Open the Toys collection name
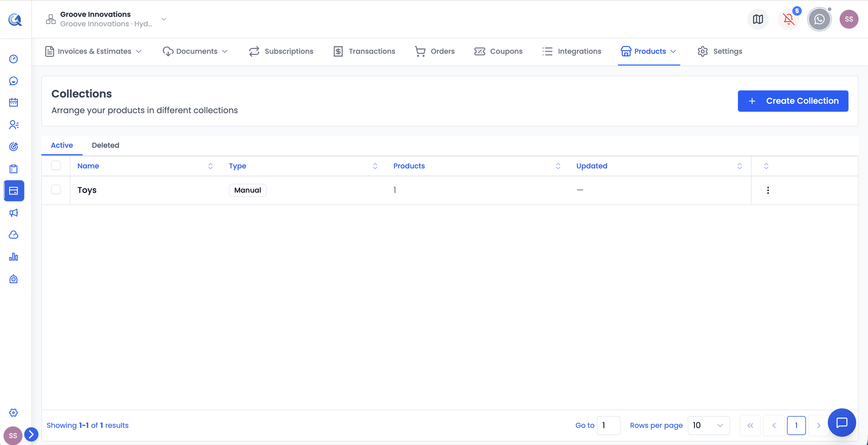868x445 pixels. tap(87, 190)
